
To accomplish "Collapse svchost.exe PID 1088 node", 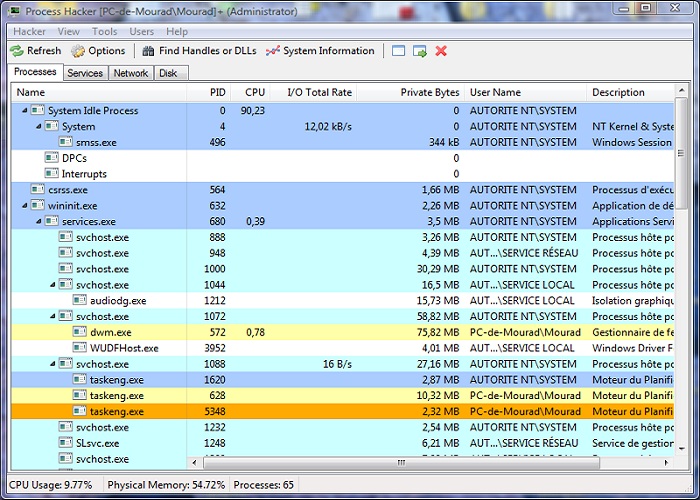I will 53,364.
